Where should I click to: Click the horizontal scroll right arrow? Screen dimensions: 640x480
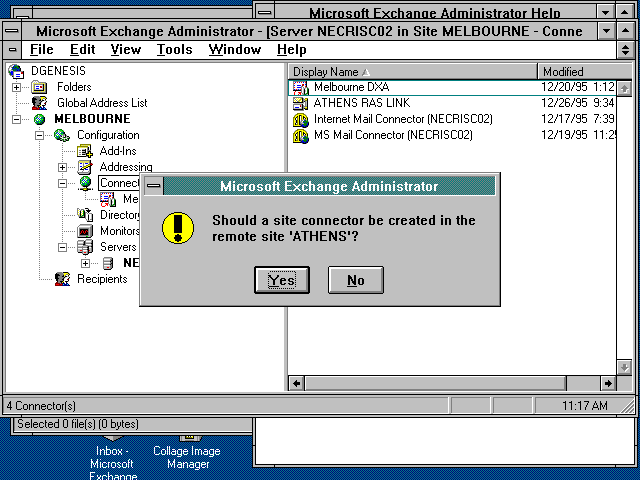click(608, 383)
